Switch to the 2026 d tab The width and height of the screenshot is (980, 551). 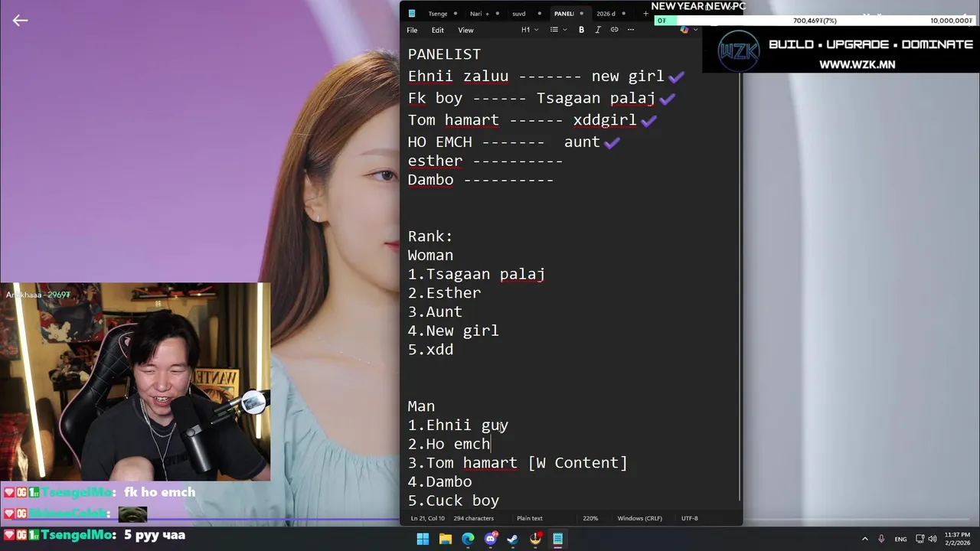(606, 14)
